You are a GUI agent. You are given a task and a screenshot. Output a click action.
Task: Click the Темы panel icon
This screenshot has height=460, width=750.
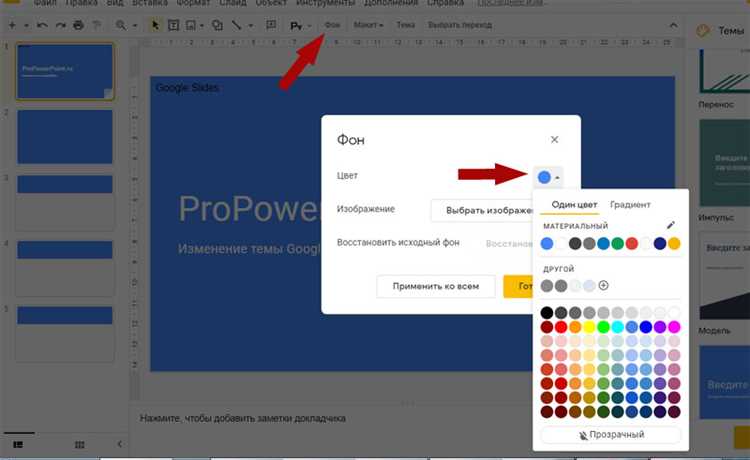point(703,31)
